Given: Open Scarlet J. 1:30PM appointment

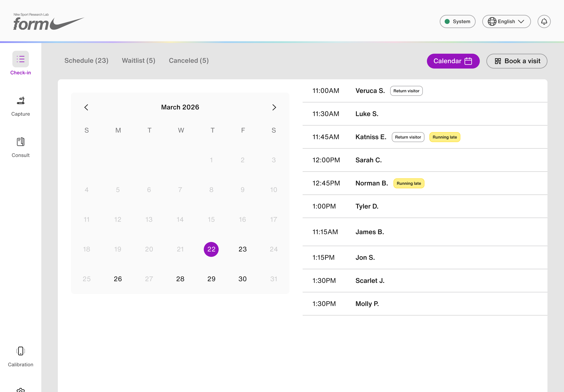Looking at the screenshot, I should point(425,281).
